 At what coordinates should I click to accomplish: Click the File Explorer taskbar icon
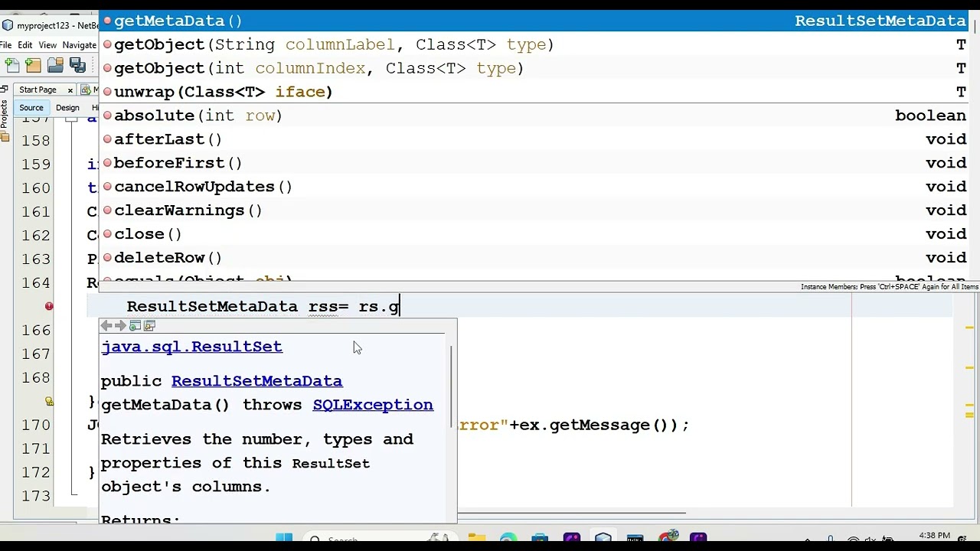click(476, 539)
